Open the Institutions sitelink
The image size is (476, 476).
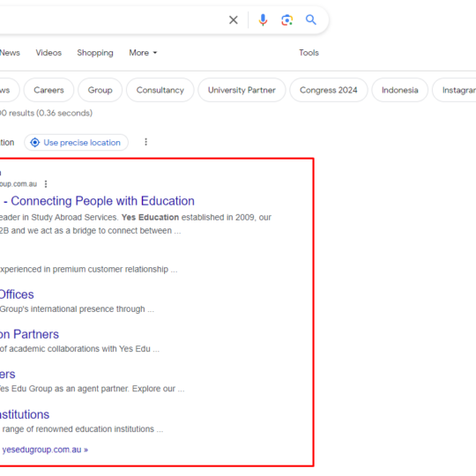[x=25, y=414]
